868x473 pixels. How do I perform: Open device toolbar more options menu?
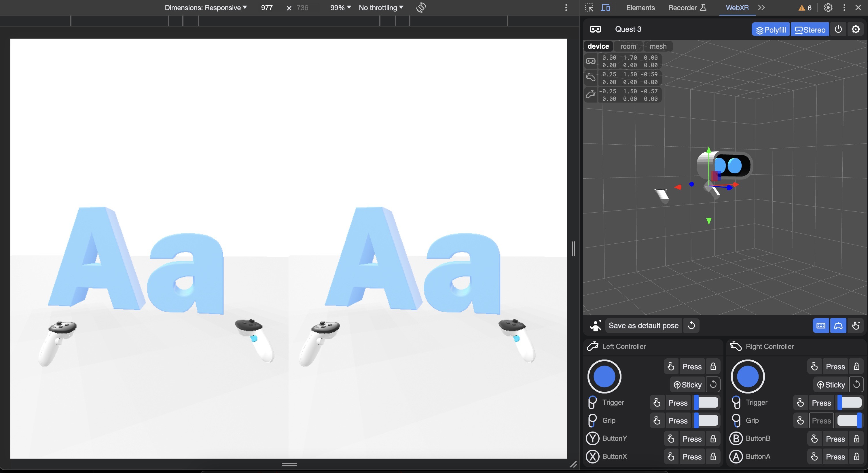click(x=566, y=7)
